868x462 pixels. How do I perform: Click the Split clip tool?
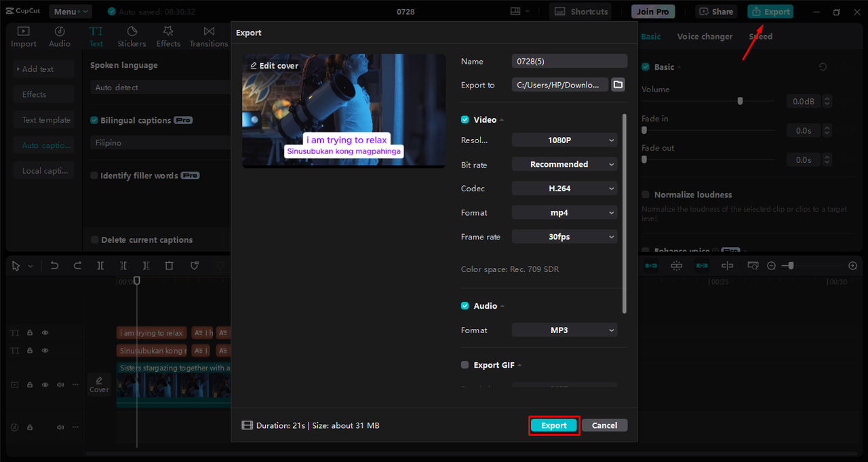pos(100,266)
